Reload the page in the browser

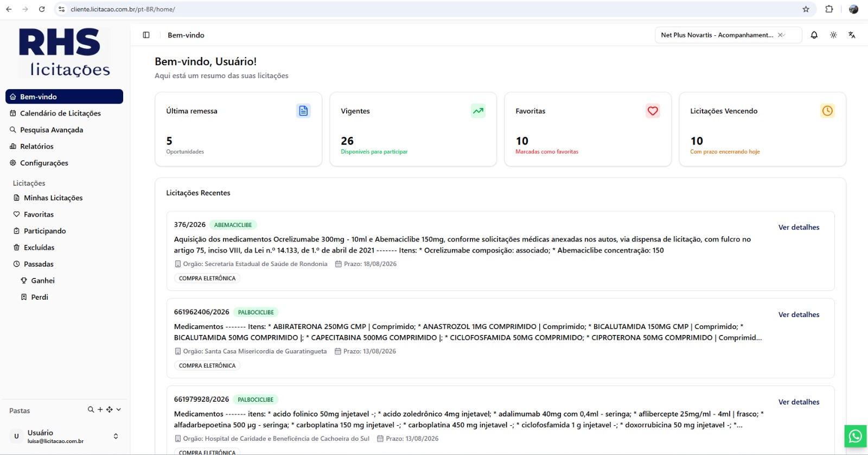42,9
